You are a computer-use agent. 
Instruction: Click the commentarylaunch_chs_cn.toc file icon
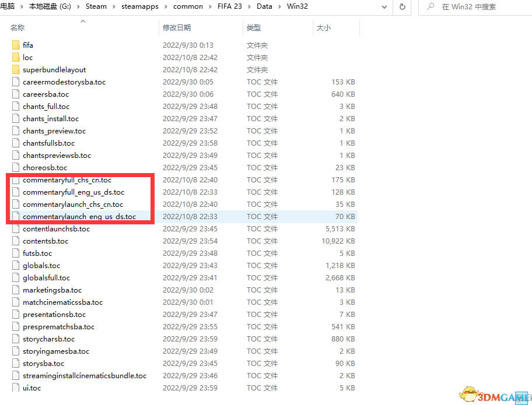(16, 204)
